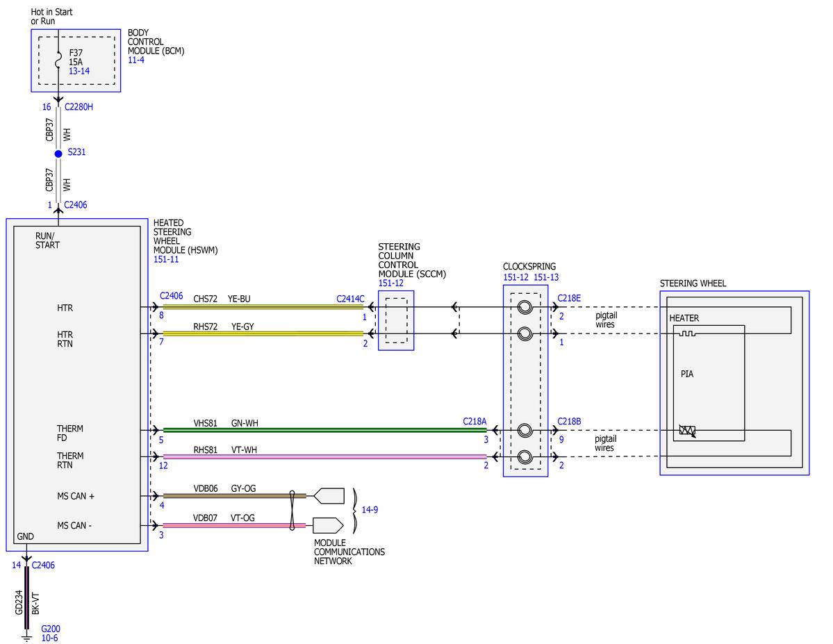Follow the 151-12 link under the SCCM label
This screenshot has width=833, height=644.
coord(391,283)
